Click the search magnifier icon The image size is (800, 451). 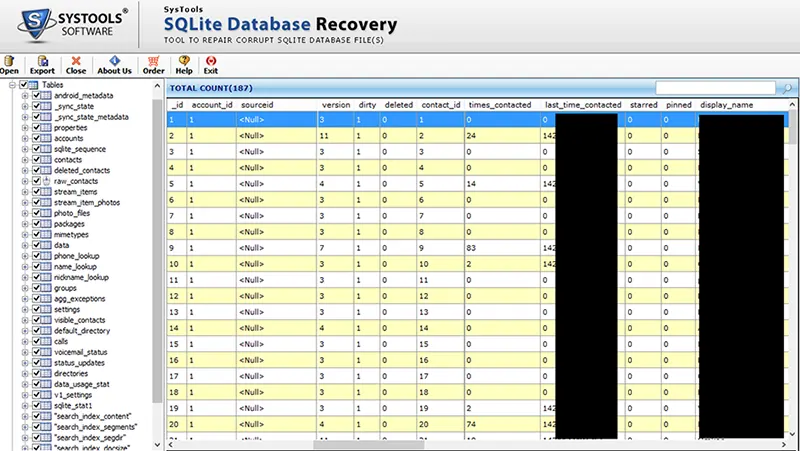787,88
